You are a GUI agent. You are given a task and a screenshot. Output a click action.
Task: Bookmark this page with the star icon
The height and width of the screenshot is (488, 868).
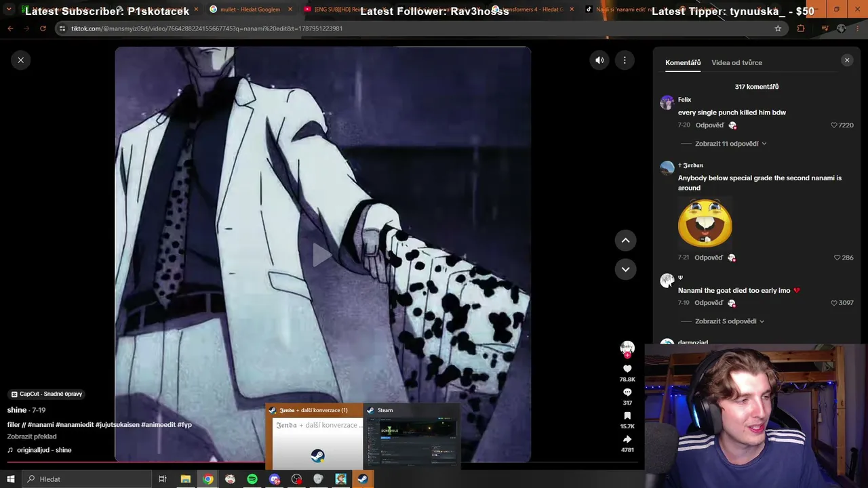click(778, 28)
